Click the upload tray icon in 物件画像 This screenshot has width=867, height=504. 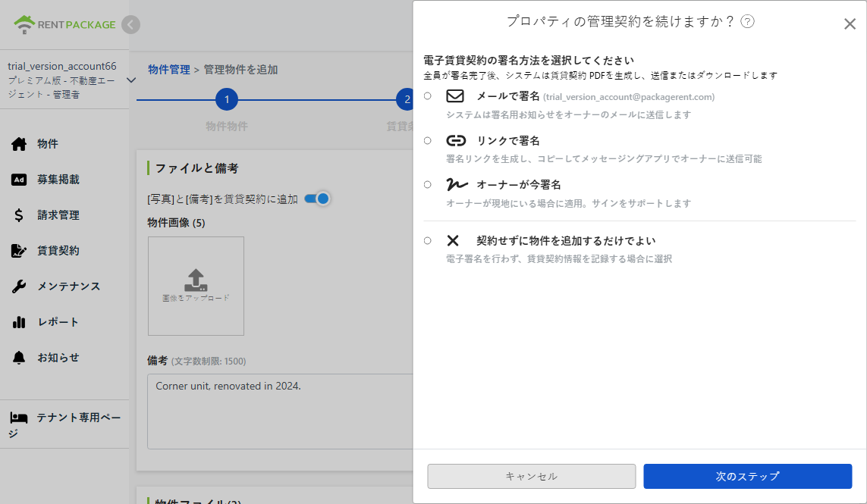[x=196, y=280]
